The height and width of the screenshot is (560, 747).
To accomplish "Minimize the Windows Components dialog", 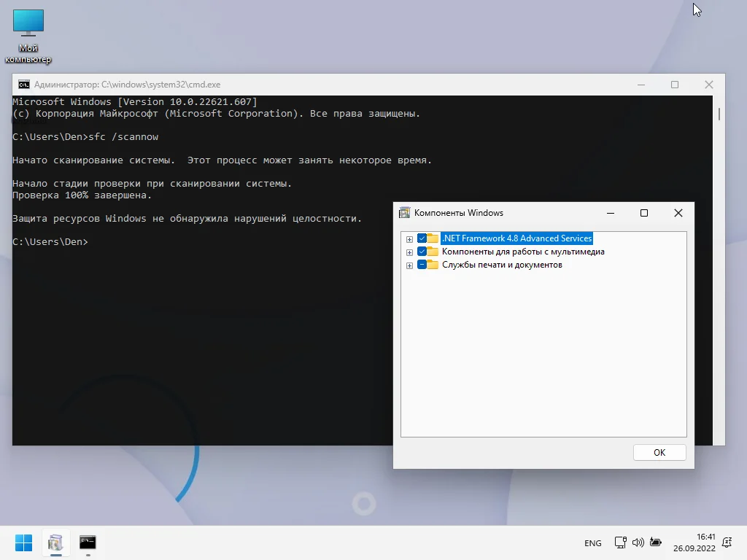I will (611, 213).
